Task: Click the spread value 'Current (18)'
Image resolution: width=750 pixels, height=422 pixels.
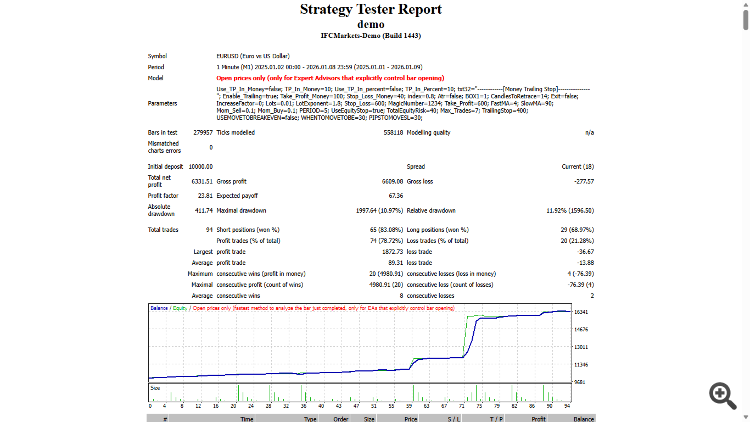Action: 577,167
